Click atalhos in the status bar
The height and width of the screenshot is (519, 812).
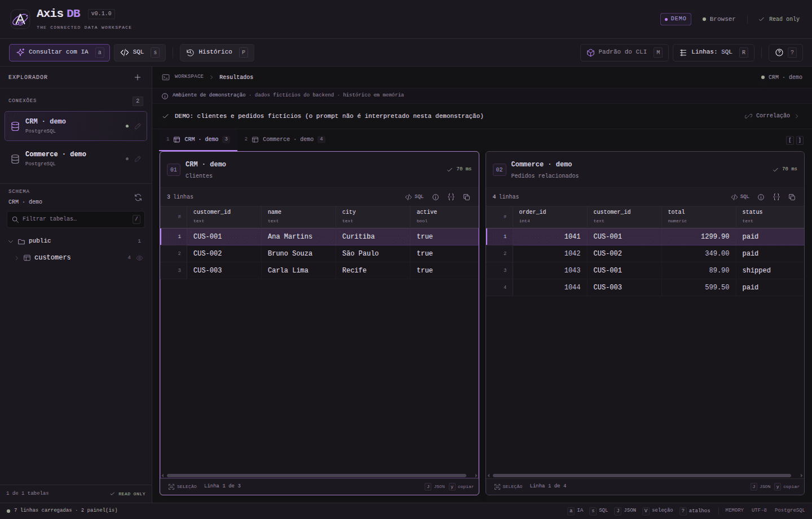click(695, 511)
